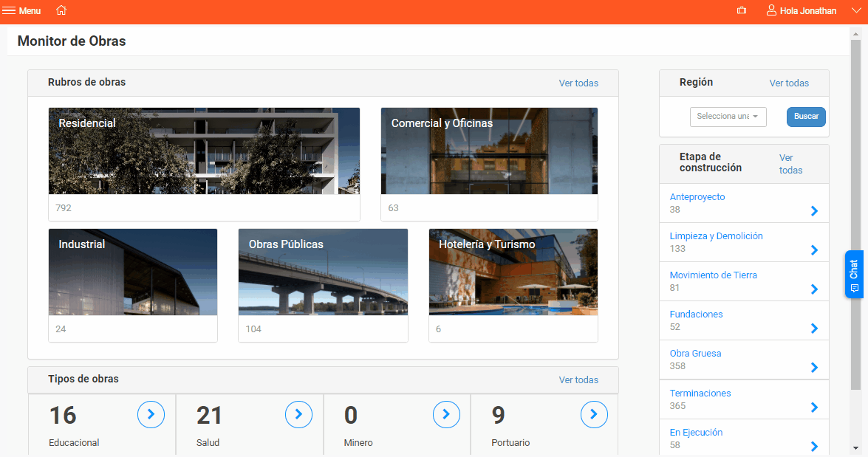Click the Anteproyecto stage link

pyautogui.click(x=697, y=197)
